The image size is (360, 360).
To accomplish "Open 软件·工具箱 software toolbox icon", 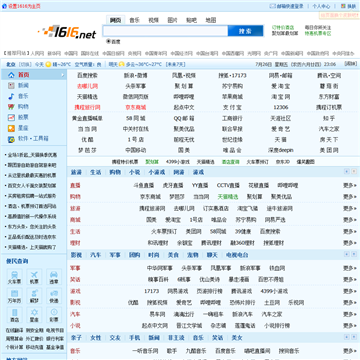I will (x=12, y=139).
